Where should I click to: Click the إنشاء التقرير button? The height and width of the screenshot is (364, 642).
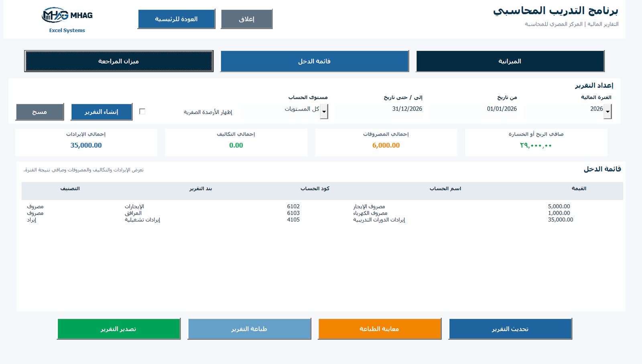coord(102,112)
